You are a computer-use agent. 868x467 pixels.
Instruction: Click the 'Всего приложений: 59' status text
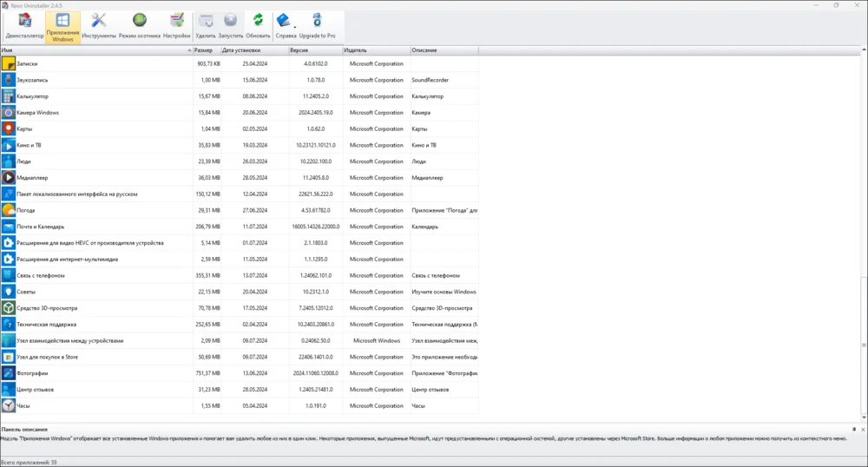point(29,462)
